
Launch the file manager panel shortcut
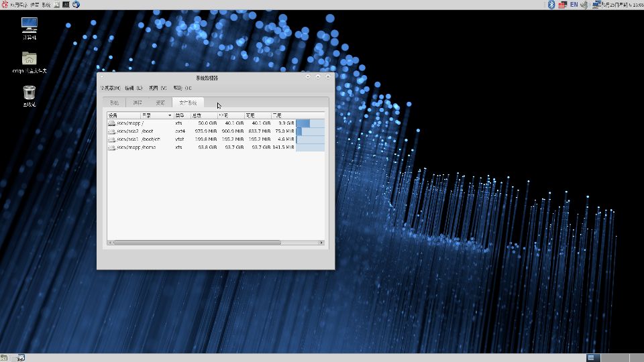coord(56,5)
